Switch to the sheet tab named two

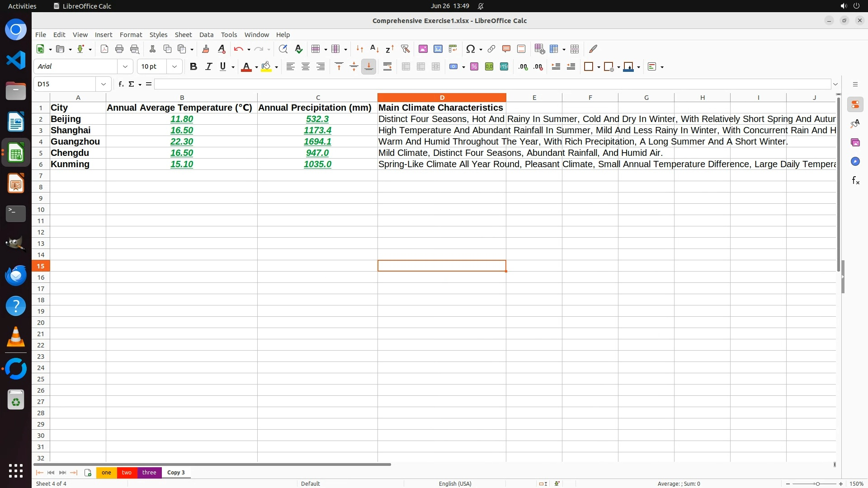pyautogui.click(x=127, y=472)
